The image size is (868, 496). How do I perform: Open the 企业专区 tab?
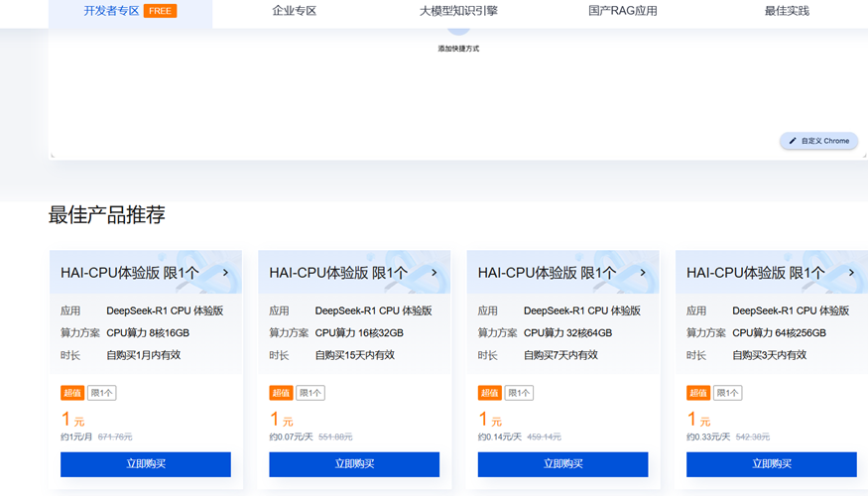(x=294, y=11)
